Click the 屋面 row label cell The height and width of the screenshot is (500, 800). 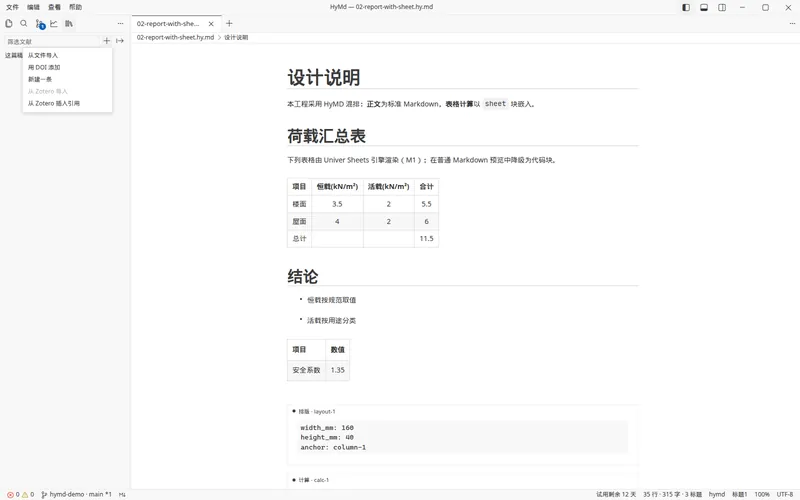tap(299, 221)
